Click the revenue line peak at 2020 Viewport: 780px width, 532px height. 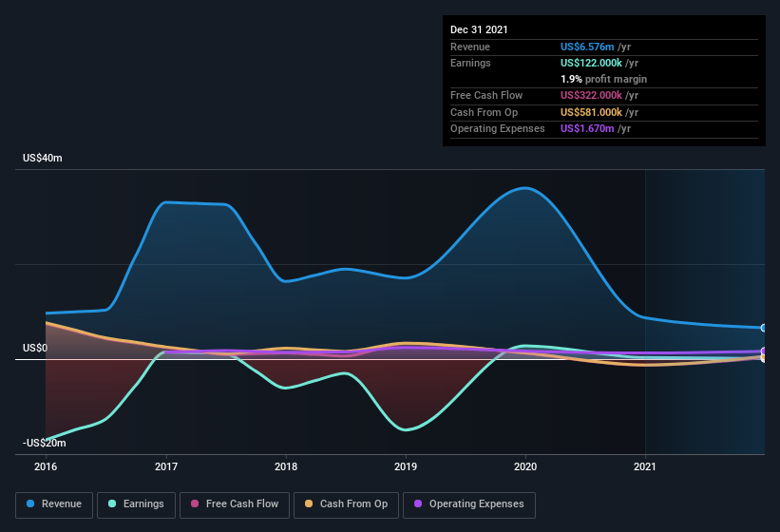pos(525,188)
